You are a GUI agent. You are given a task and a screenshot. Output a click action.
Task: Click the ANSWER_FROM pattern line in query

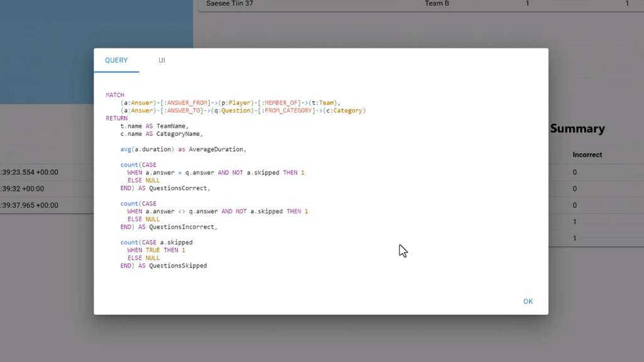point(230,103)
